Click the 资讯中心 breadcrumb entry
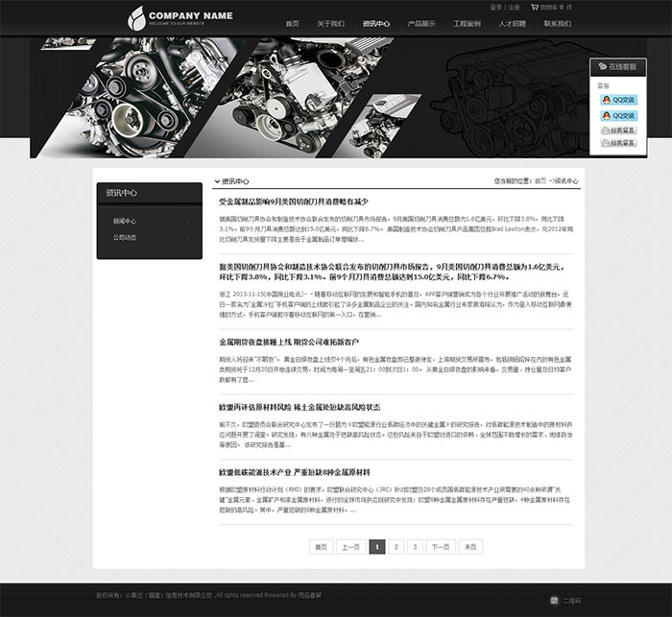 click(566, 180)
